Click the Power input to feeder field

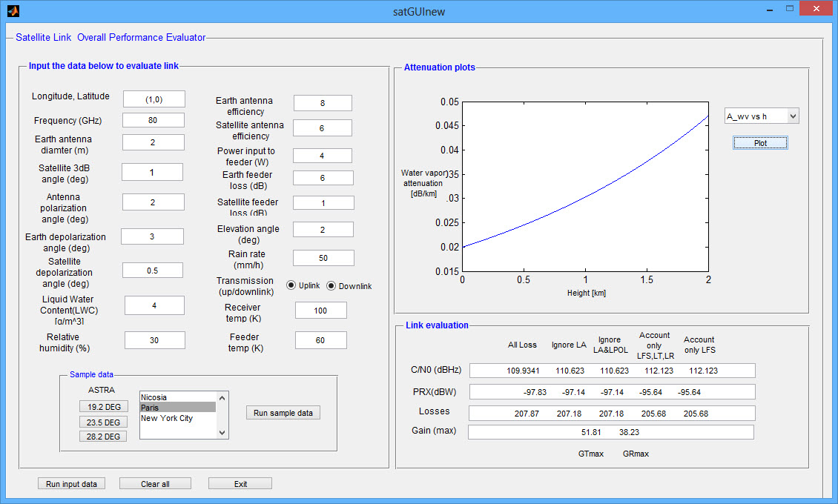pyautogui.click(x=323, y=156)
